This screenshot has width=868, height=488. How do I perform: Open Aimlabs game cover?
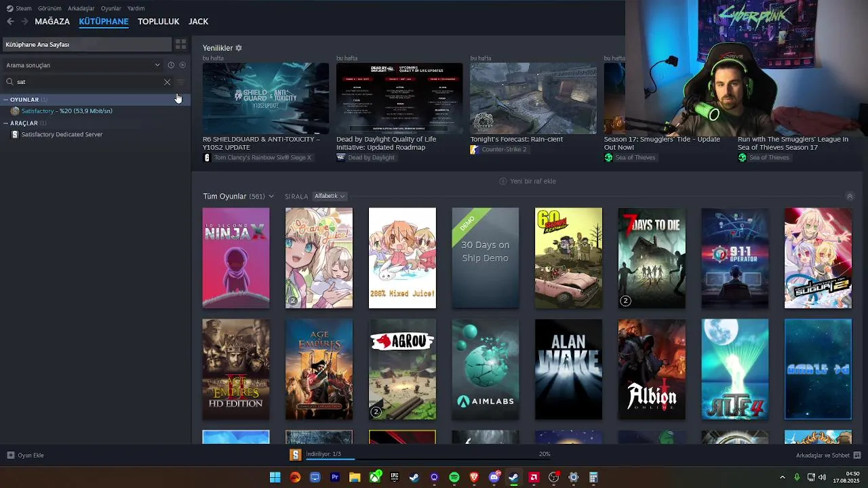click(x=486, y=369)
